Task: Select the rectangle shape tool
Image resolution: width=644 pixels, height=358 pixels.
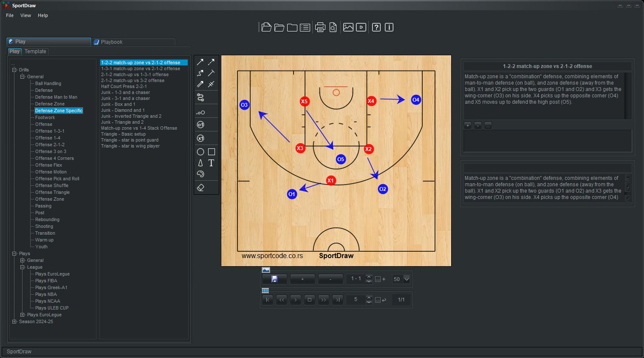Action: click(x=211, y=152)
